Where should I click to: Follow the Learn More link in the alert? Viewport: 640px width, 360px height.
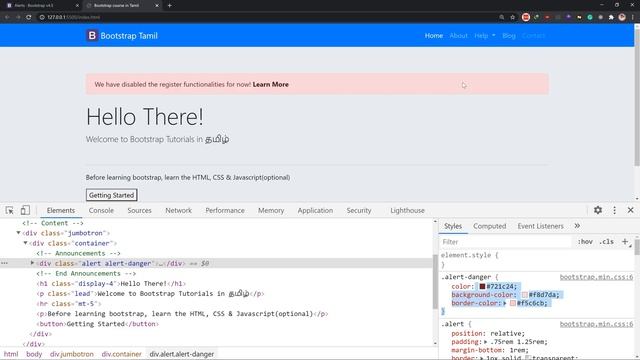coord(271,84)
